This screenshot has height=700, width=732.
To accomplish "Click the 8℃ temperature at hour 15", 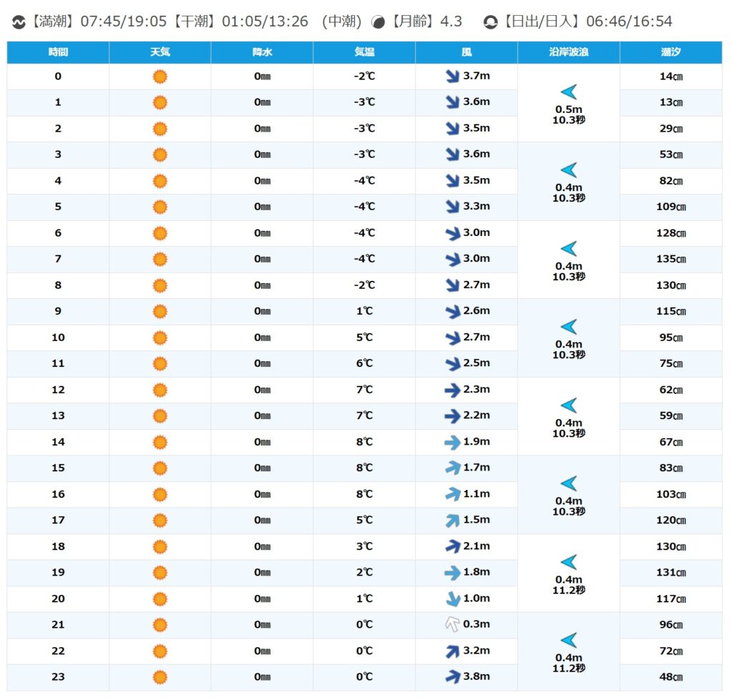I will tap(364, 468).
